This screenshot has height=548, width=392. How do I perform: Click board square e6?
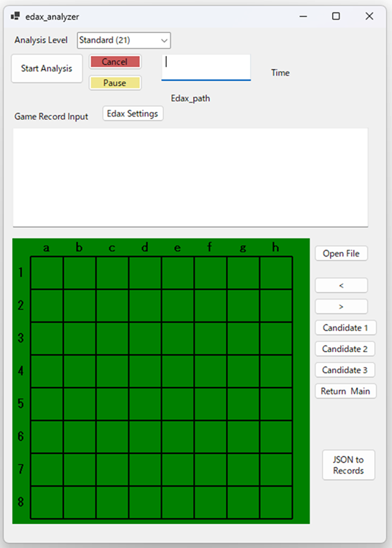tap(178, 437)
